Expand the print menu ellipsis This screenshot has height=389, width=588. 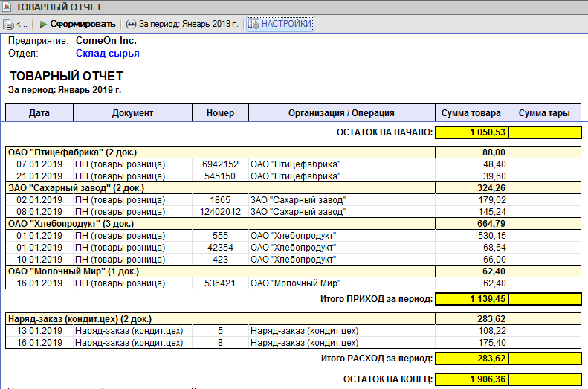[22, 25]
